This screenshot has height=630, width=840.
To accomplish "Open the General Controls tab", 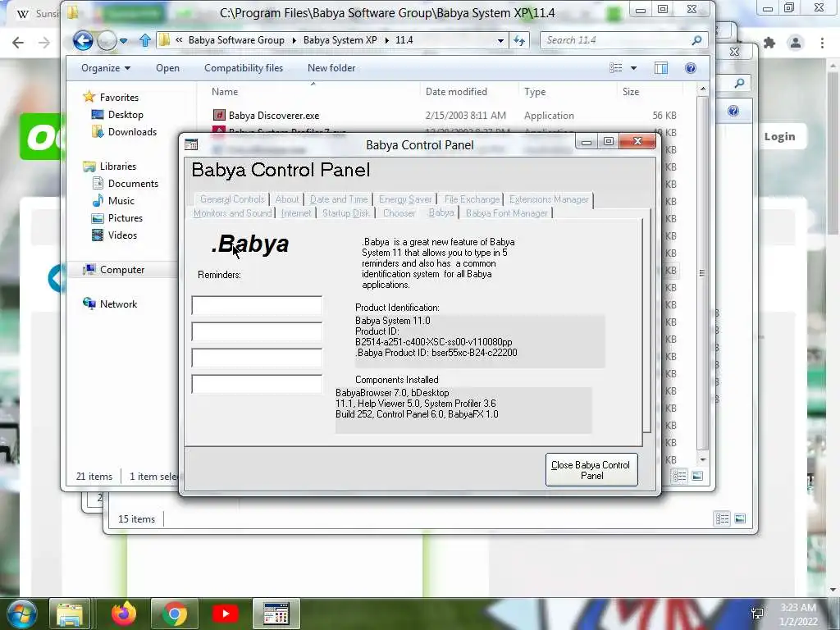I will point(232,199).
